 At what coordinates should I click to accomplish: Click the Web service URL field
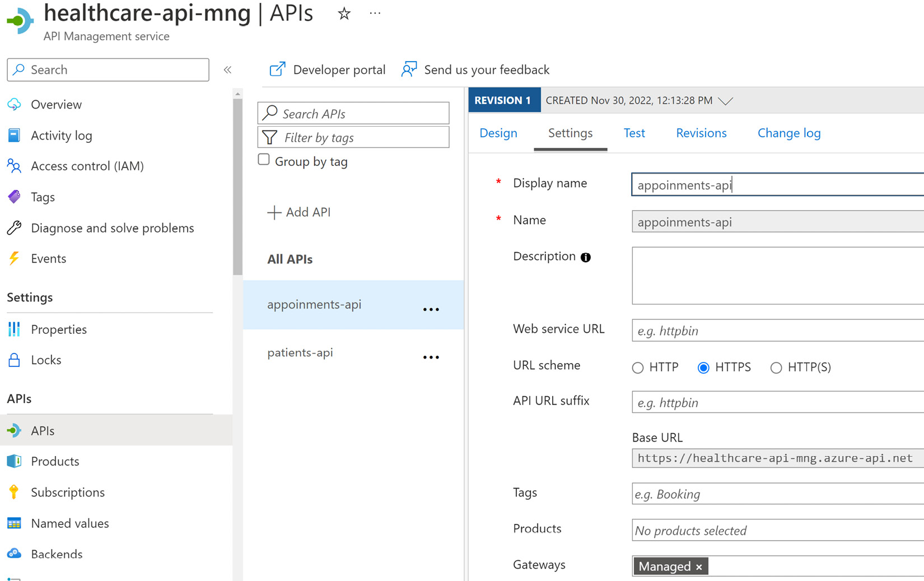point(778,331)
